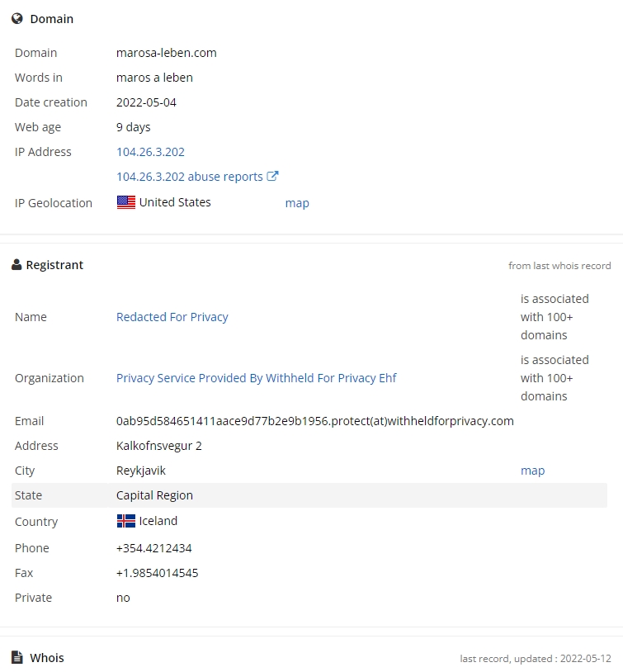Image resolution: width=623 pixels, height=672 pixels.
Task: Click the Iceland flag icon
Action: [126, 521]
